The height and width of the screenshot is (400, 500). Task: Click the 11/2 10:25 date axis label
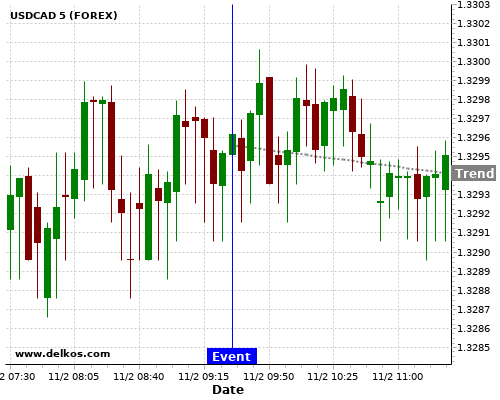[x=332, y=377]
